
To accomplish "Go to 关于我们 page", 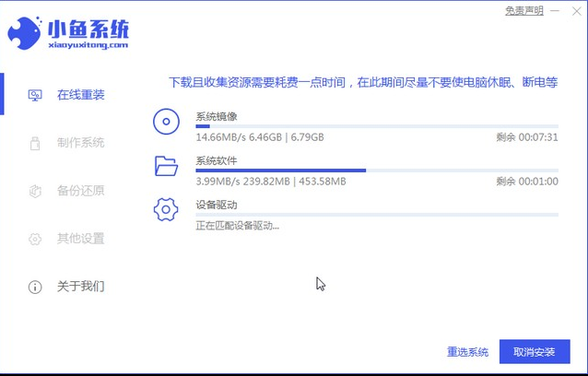I will (x=80, y=287).
